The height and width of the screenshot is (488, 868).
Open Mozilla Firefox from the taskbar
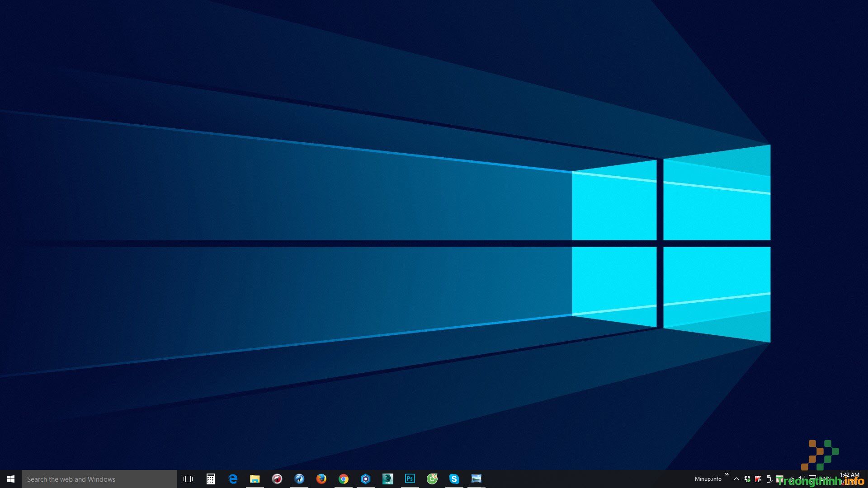321,479
